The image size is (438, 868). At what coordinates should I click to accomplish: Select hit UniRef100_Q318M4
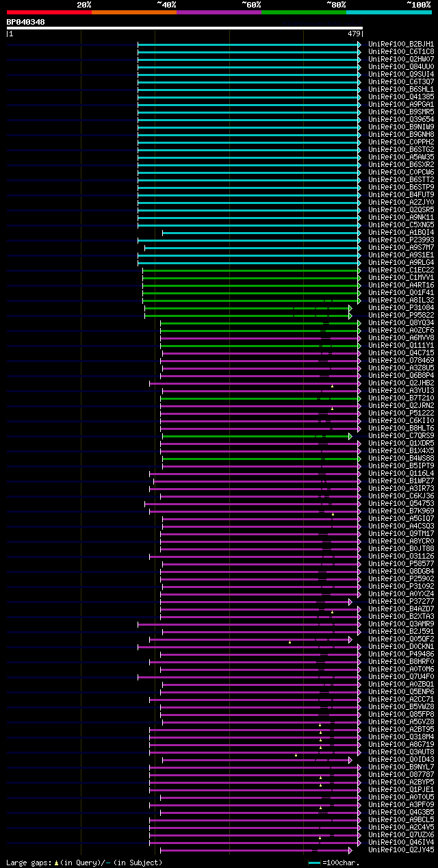[x=401, y=737]
